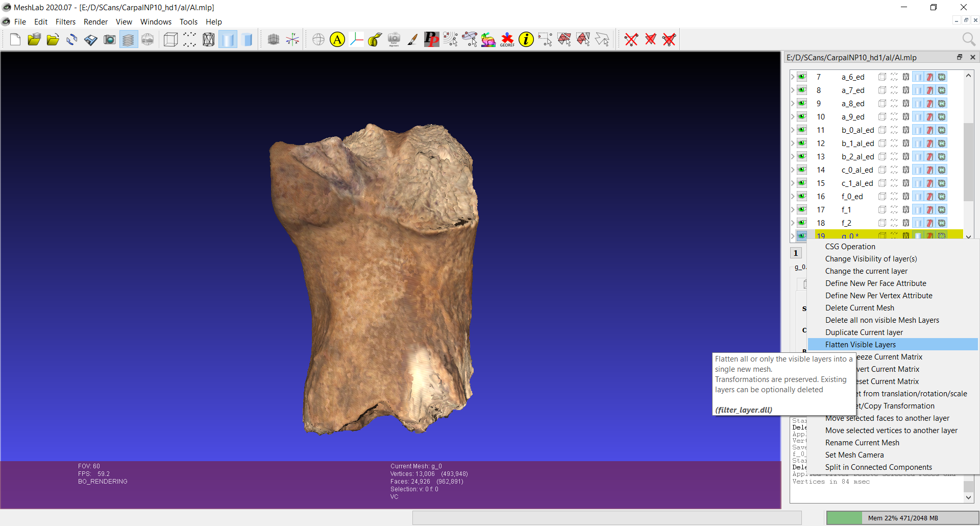
Task: Open the Filters menu
Action: [x=65, y=22]
